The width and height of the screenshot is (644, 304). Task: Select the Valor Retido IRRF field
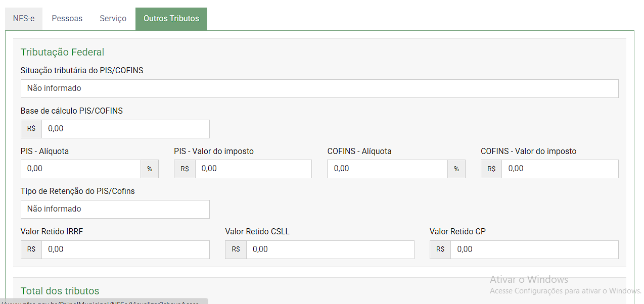[125, 249]
